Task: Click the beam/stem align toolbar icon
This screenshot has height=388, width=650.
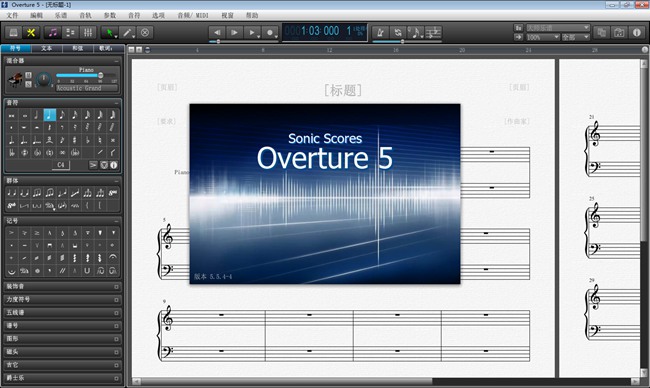Action: 434,32
